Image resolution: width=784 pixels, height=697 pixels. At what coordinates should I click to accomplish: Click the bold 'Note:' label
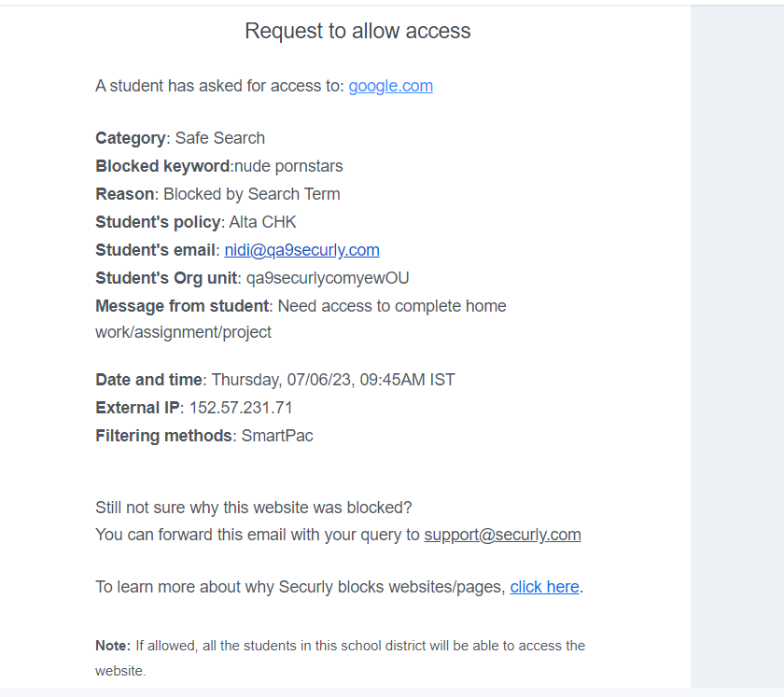(x=113, y=646)
